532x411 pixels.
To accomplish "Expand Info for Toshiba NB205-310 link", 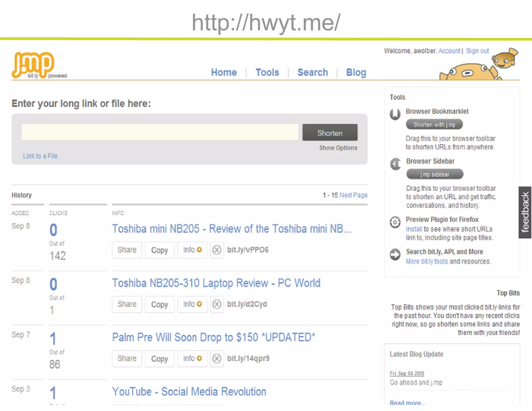I will (x=192, y=304).
